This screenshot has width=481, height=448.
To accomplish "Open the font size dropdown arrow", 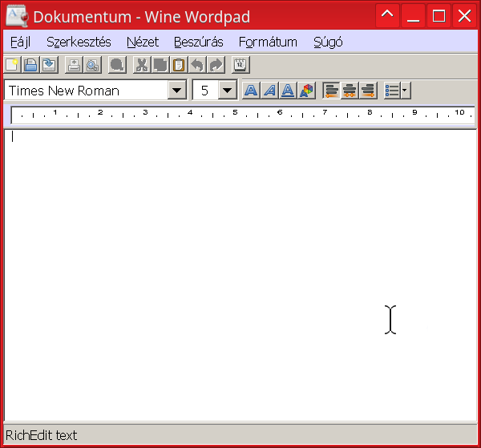I will click(x=228, y=90).
